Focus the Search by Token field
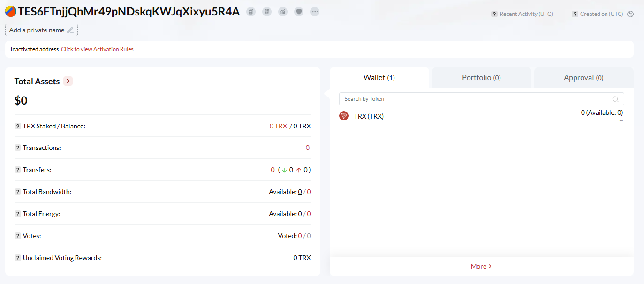This screenshot has width=644, height=284. [x=481, y=99]
